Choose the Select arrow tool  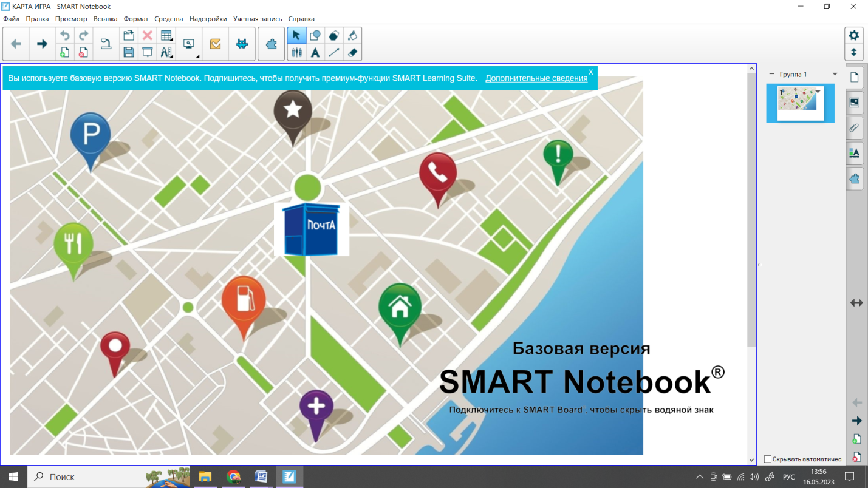[296, 36]
